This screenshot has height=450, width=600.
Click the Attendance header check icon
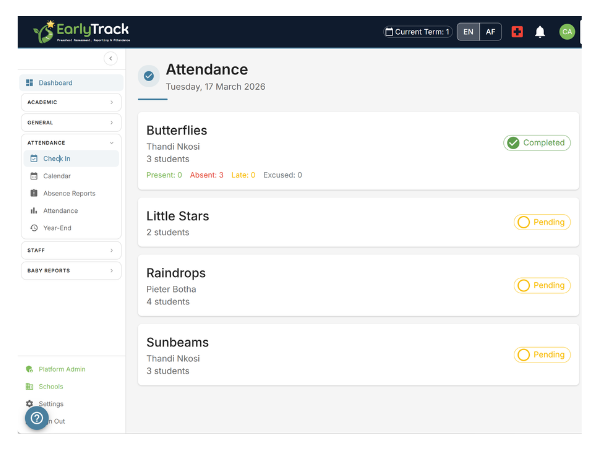149,76
